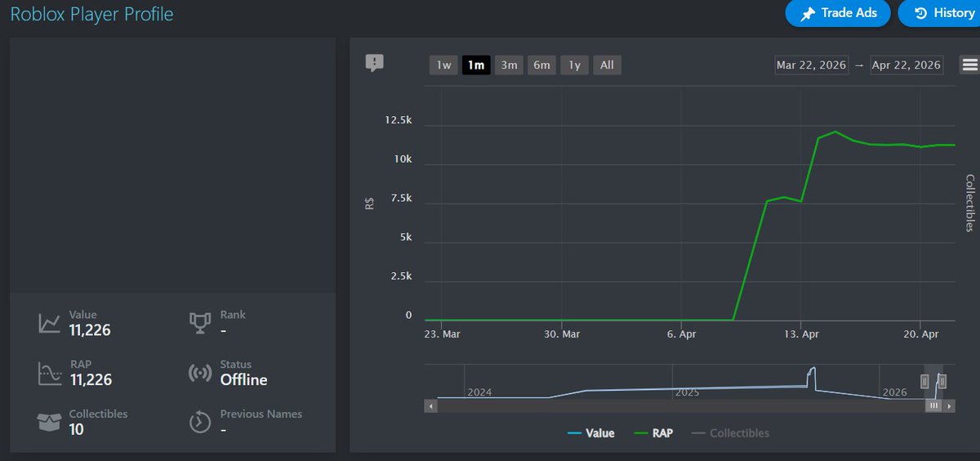The height and width of the screenshot is (461, 980).
Task: Click the Status broadcast signal icon
Action: (199, 374)
